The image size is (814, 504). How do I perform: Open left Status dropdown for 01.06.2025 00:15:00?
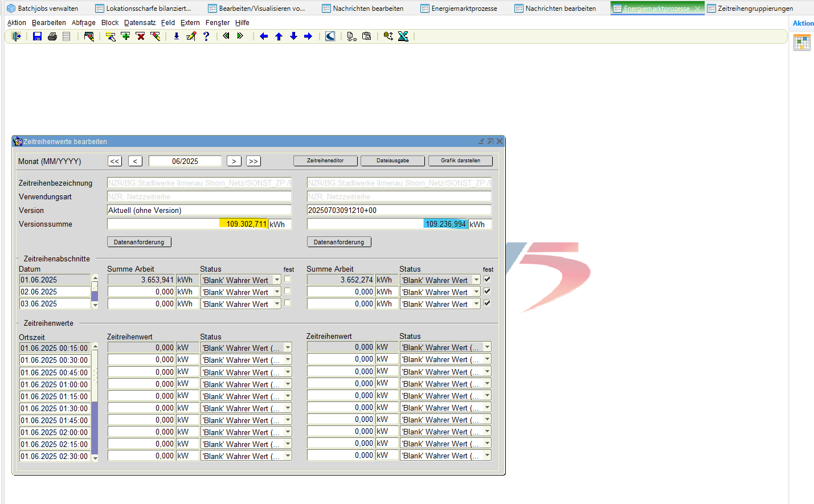(288, 348)
